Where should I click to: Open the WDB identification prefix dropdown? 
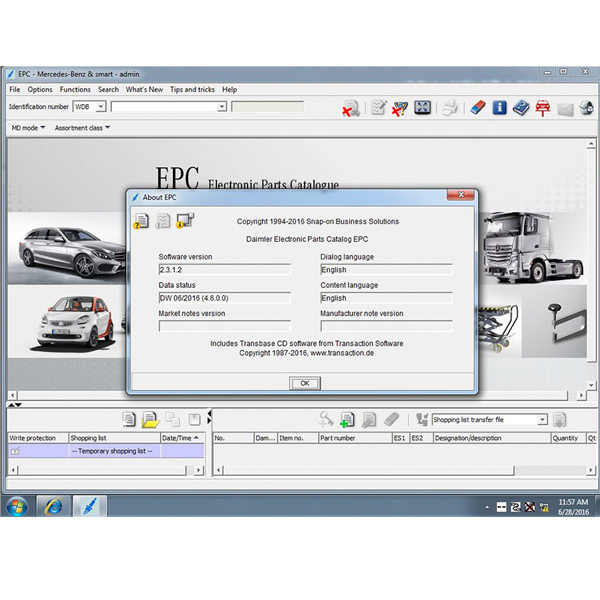tap(101, 106)
